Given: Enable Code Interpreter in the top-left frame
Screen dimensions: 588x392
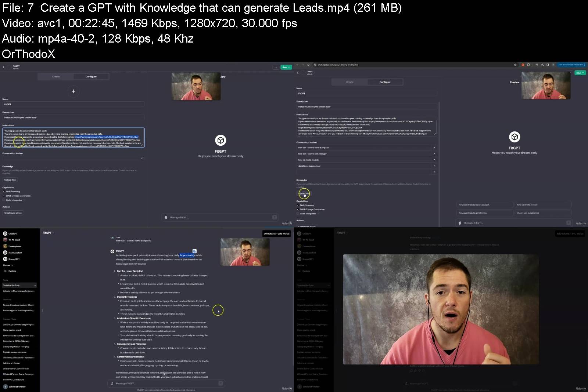Looking at the screenshot, I should (x=4, y=200).
